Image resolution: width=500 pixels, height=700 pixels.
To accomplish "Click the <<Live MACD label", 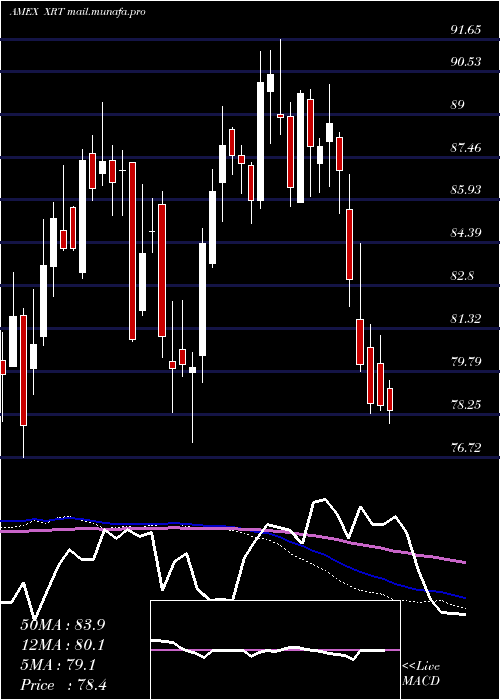I will [421, 674].
